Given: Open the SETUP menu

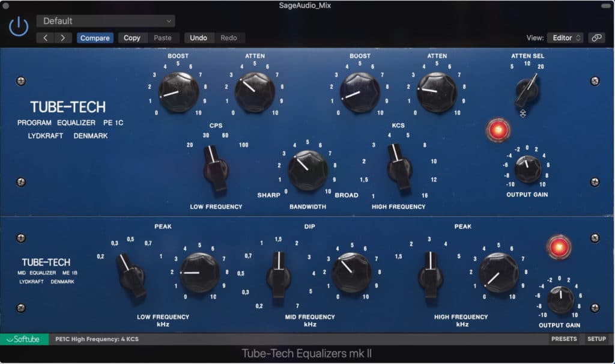Looking at the screenshot, I should [596, 339].
